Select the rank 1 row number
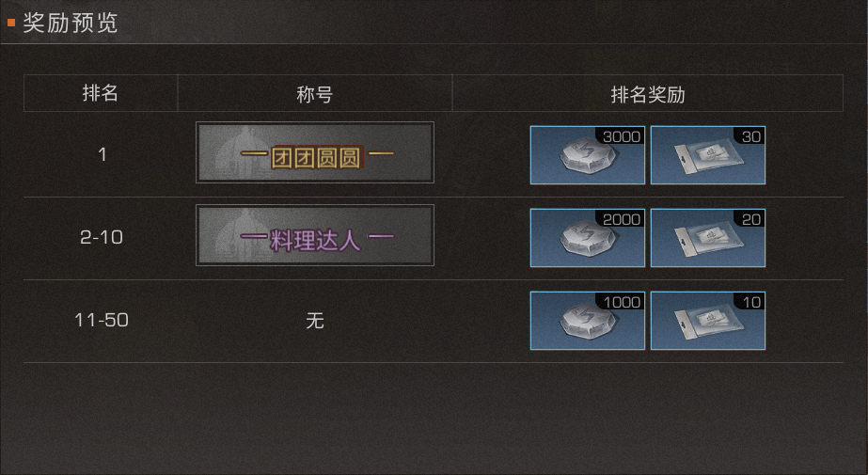The width and height of the screenshot is (868, 475). 102,154
